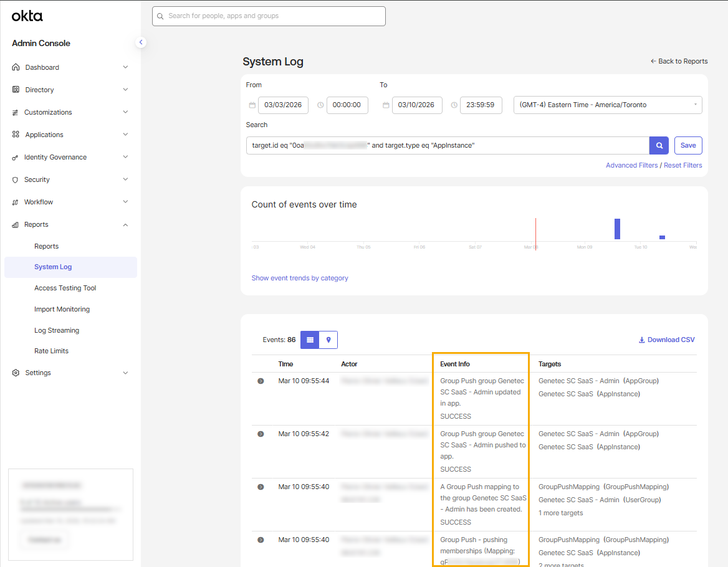
Task: Click the Customizations icon in sidebar
Action: (16, 112)
